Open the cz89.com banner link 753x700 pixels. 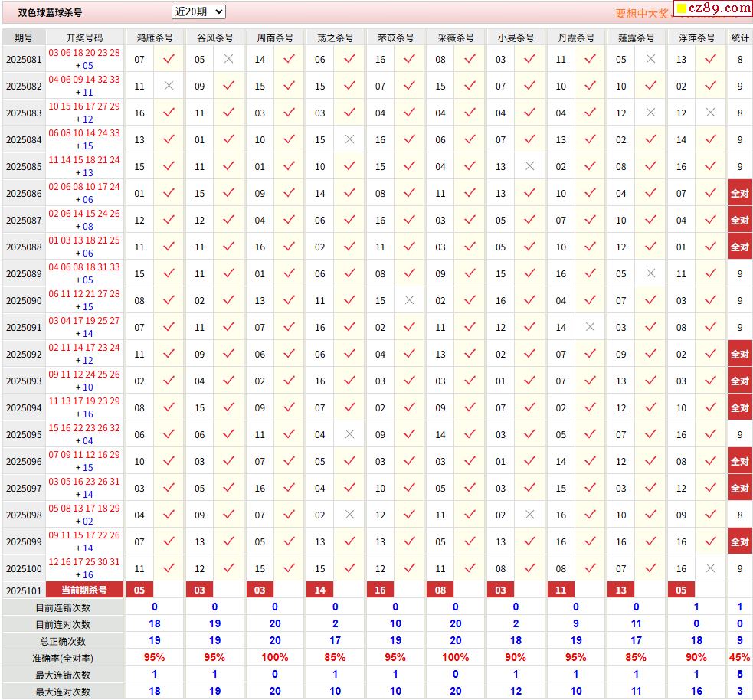713,8
